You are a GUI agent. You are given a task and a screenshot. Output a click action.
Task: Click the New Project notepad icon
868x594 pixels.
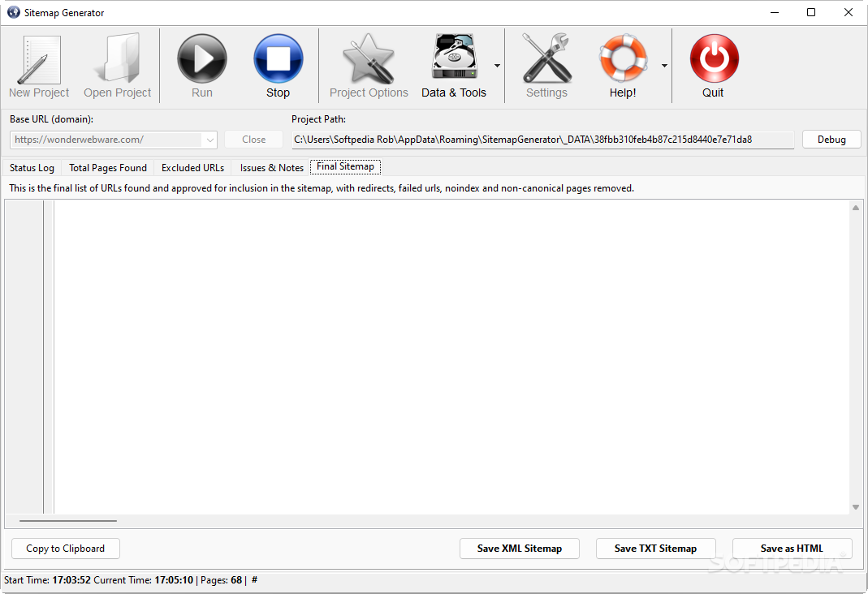[39, 60]
